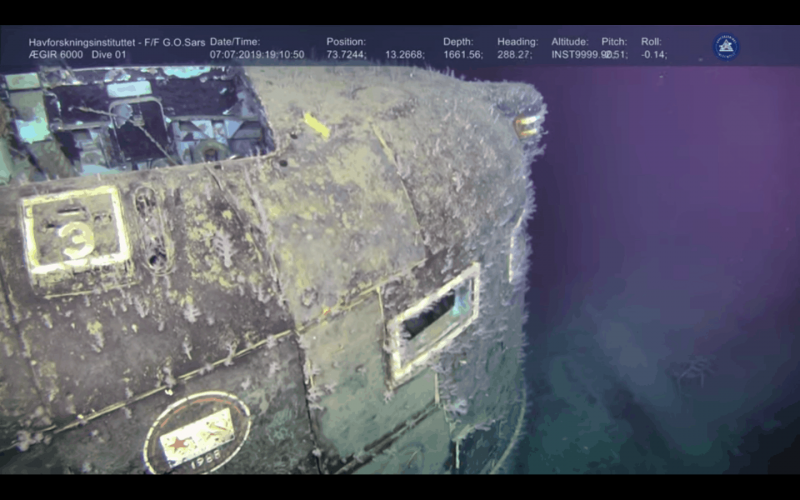Click the Position label
The image size is (800, 500).
pyautogui.click(x=346, y=42)
